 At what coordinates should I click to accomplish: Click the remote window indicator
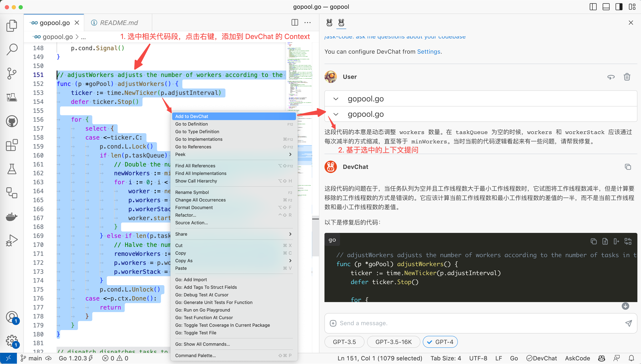coord(8,358)
